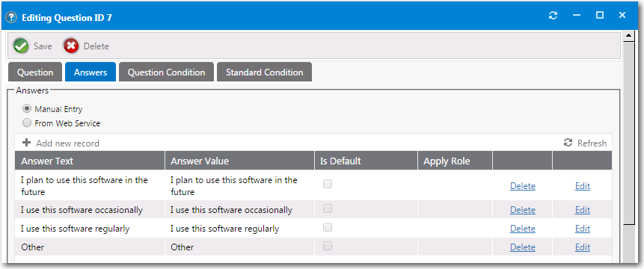Edit the Other answer row
The height and width of the screenshot is (269, 644).
tap(583, 247)
